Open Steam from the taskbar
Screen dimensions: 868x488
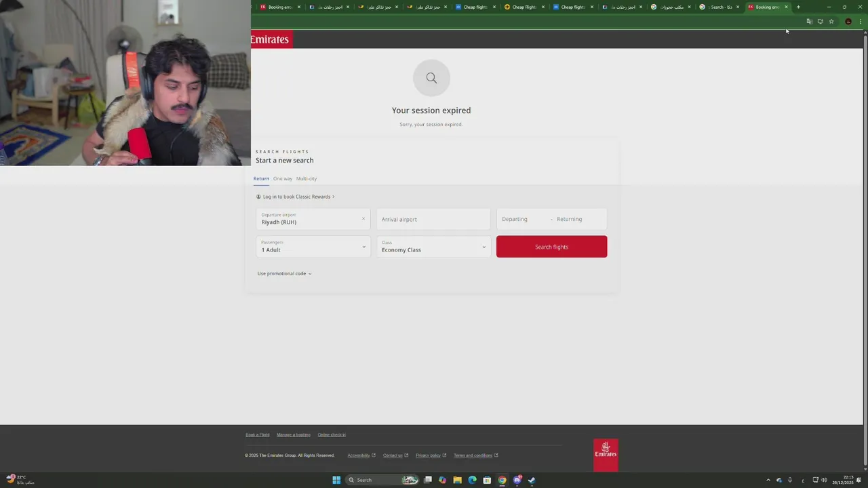(532, 480)
